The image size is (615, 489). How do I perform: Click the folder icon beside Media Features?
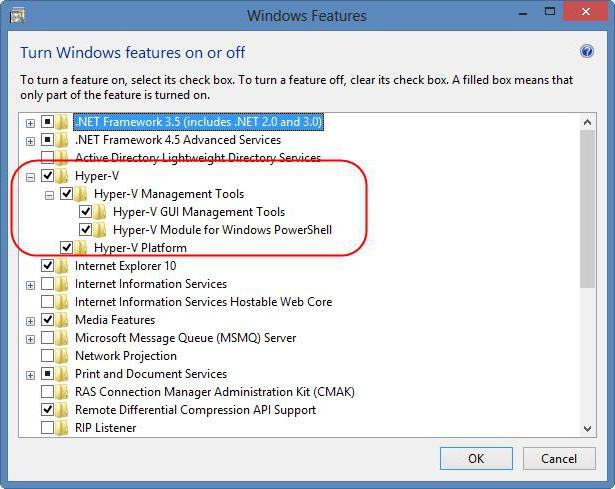point(65,320)
